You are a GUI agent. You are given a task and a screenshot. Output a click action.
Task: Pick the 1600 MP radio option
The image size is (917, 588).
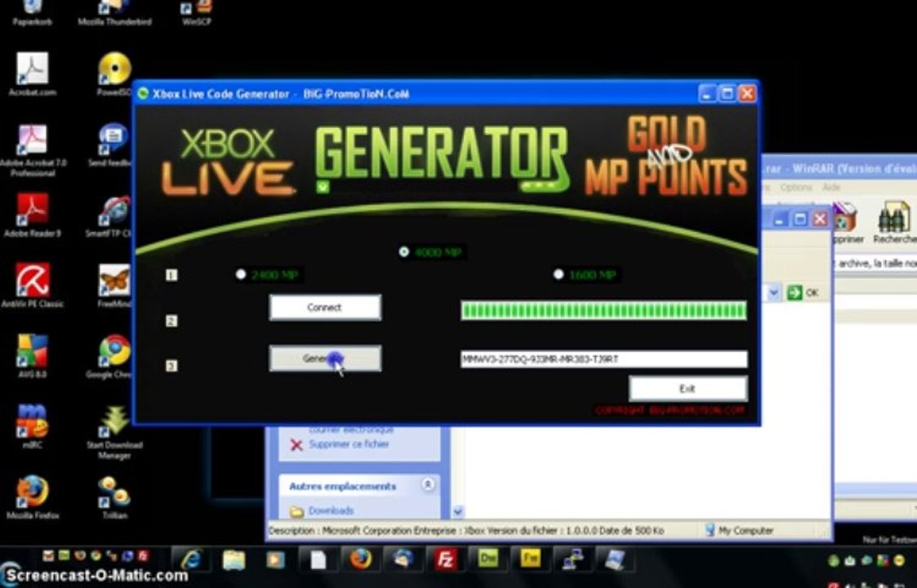tap(559, 274)
